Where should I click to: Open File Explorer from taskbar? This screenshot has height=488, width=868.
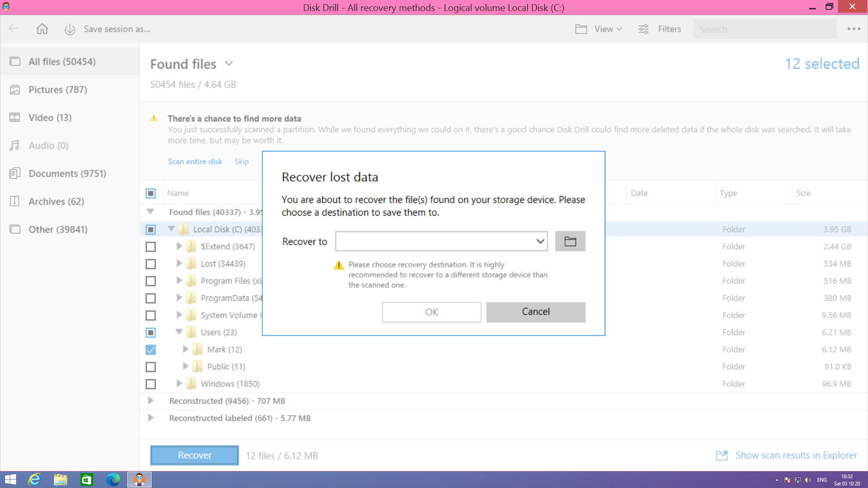[x=60, y=480]
